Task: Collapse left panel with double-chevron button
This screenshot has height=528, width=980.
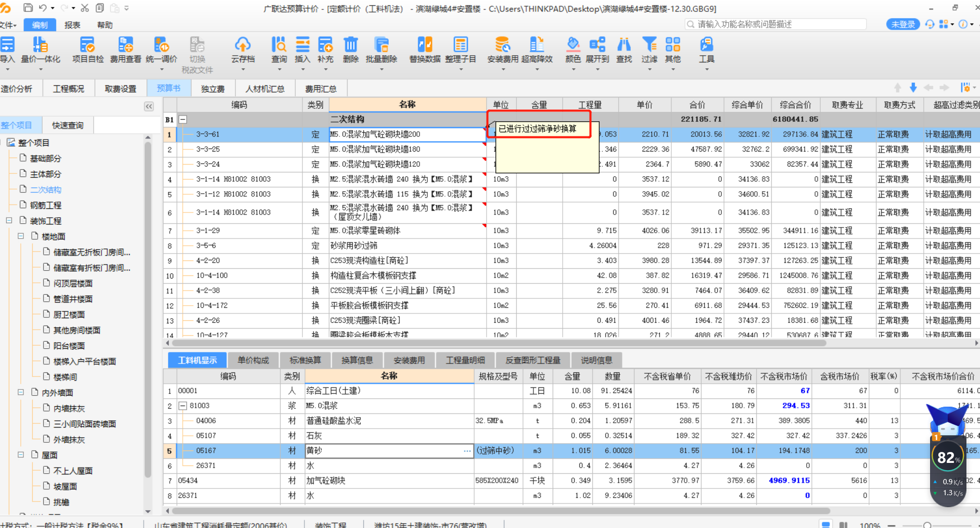Action: pyautogui.click(x=149, y=106)
